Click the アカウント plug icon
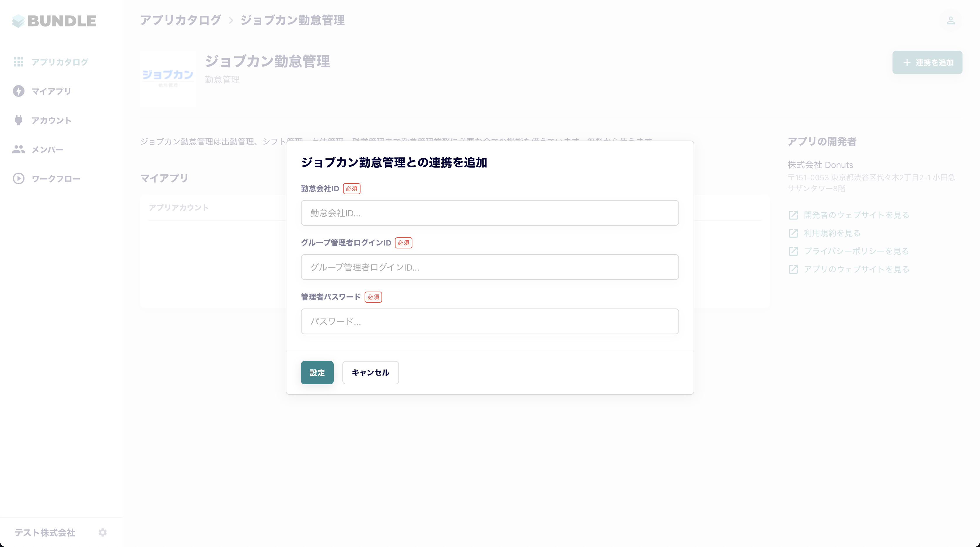The image size is (980, 547). point(19,120)
